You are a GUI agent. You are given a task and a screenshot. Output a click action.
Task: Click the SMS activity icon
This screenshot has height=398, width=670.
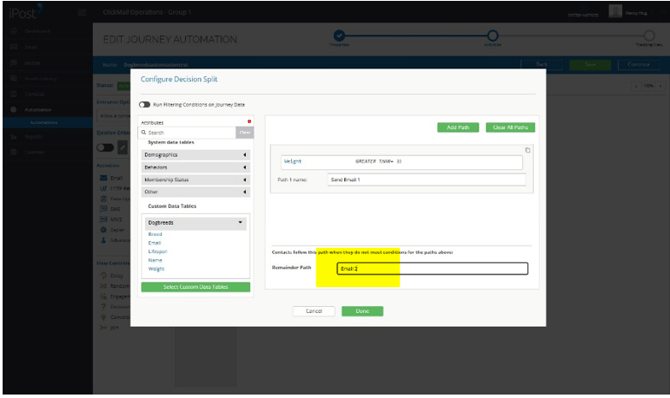point(103,209)
